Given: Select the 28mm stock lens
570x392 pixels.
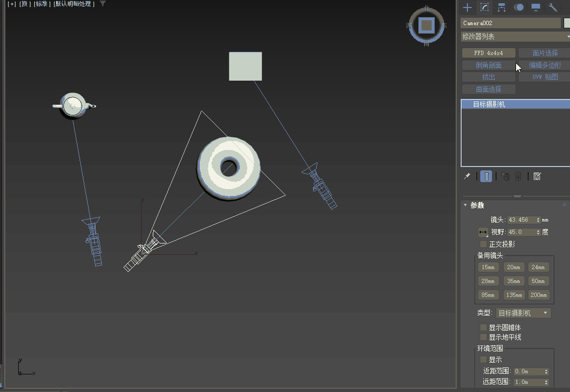Looking at the screenshot, I should point(488,281).
